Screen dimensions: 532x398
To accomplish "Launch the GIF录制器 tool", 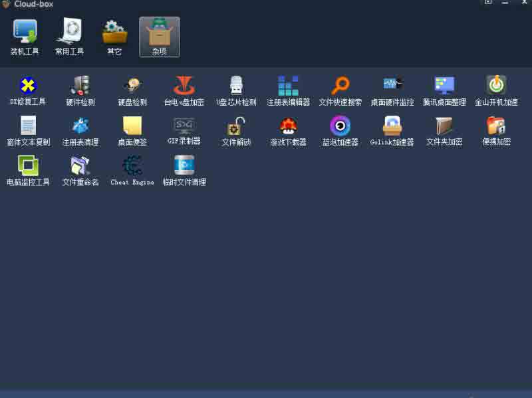I will pyautogui.click(x=184, y=131).
